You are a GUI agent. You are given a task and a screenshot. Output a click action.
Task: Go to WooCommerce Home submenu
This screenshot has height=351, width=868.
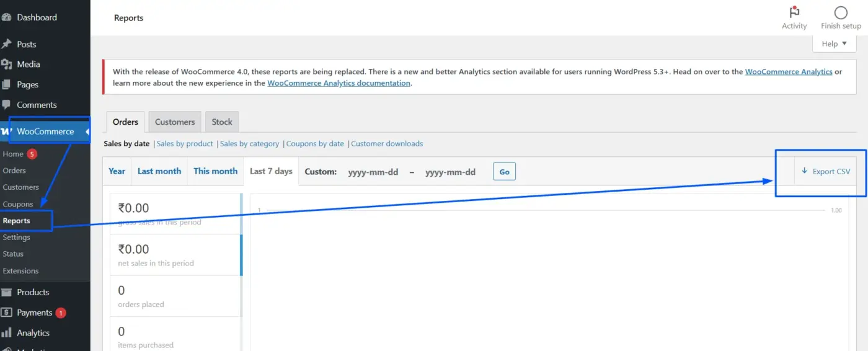click(13, 154)
